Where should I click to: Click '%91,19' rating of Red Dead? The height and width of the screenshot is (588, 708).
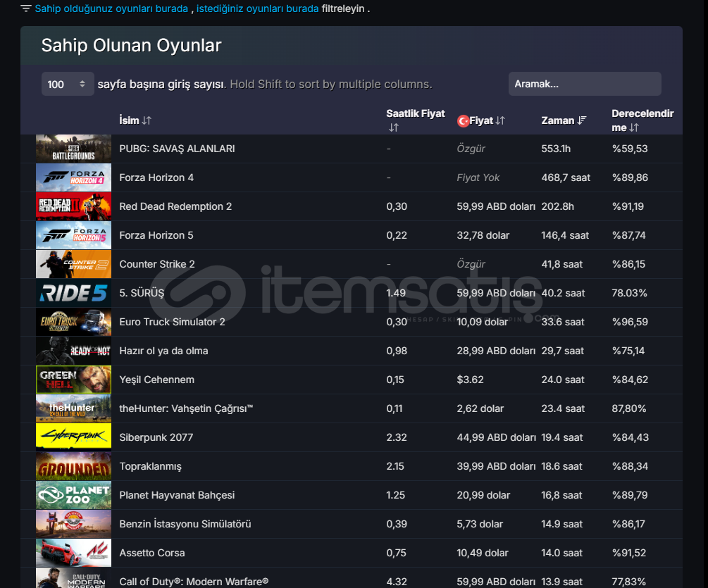pyautogui.click(x=628, y=206)
